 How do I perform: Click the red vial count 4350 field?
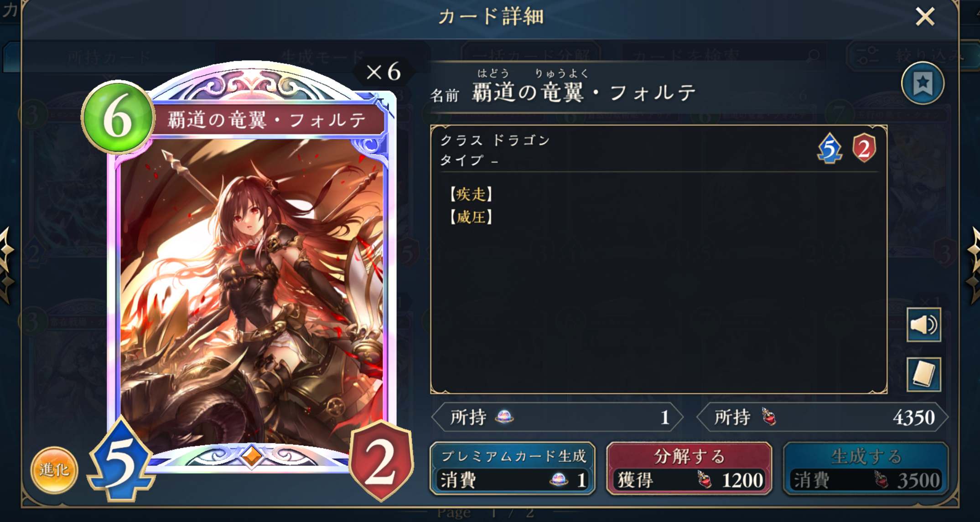[822, 417]
